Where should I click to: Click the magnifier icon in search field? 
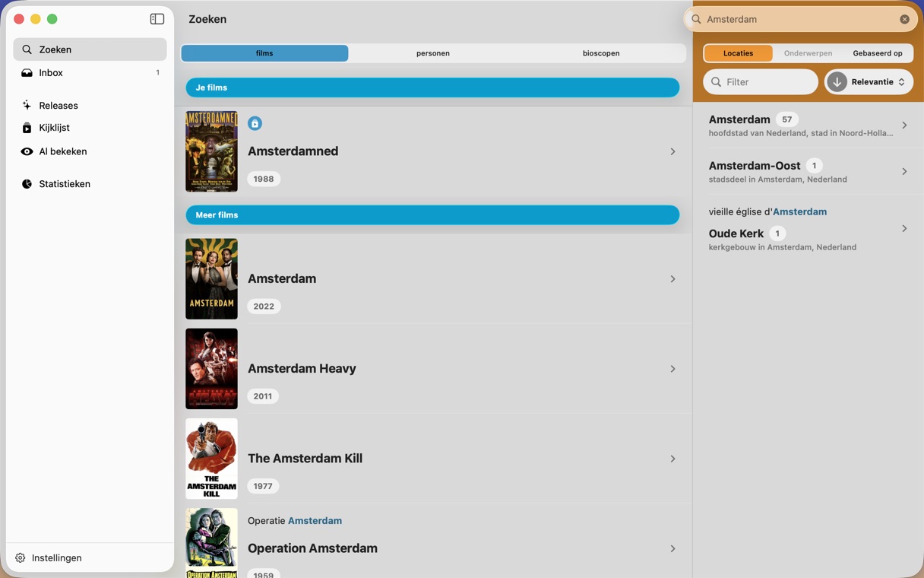click(696, 20)
